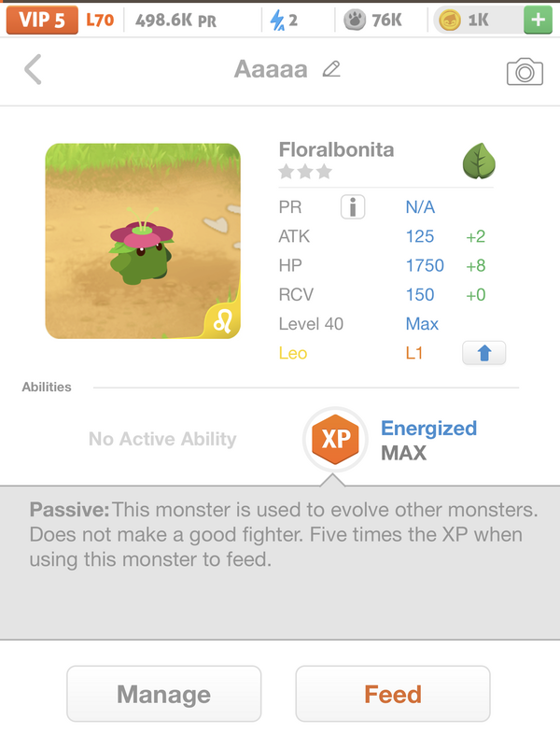Tap the L70 player level indicator
The height and width of the screenshot is (747, 560).
point(100,20)
